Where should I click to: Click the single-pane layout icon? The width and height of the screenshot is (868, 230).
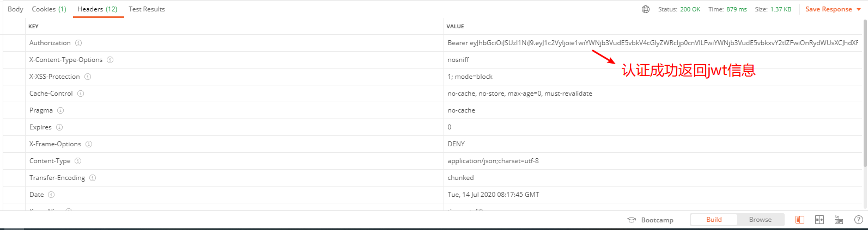click(799, 220)
